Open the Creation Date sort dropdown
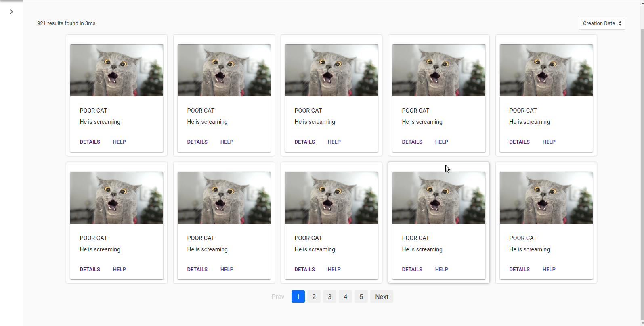The height and width of the screenshot is (326, 644). pos(602,23)
